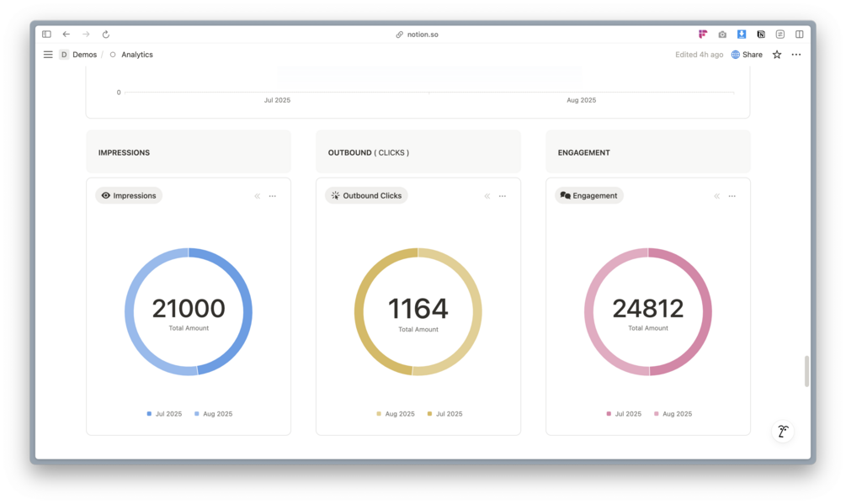Screen dimensions: 846x504
Task: Click the IMPRESSIONS heading block
Action: [x=189, y=152]
